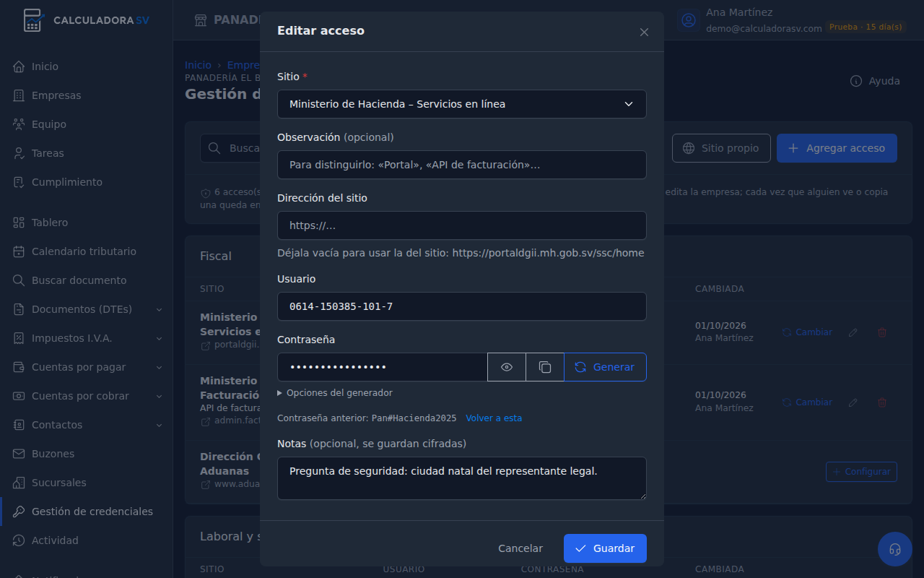Show password with the eye icon
The height and width of the screenshot is (578, 924).
pos(507,367)
